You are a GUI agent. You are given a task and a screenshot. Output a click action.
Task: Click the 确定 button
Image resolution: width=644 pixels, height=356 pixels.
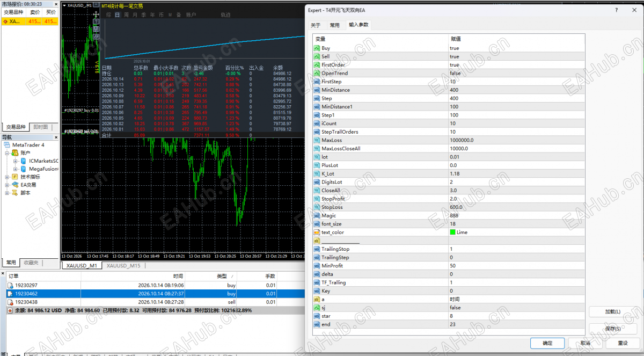[547, 343]
